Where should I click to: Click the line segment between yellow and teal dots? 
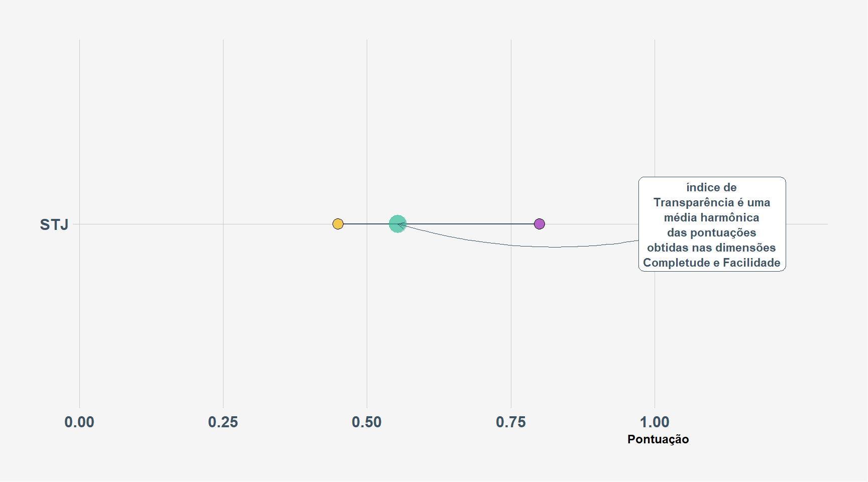[366, 224]
